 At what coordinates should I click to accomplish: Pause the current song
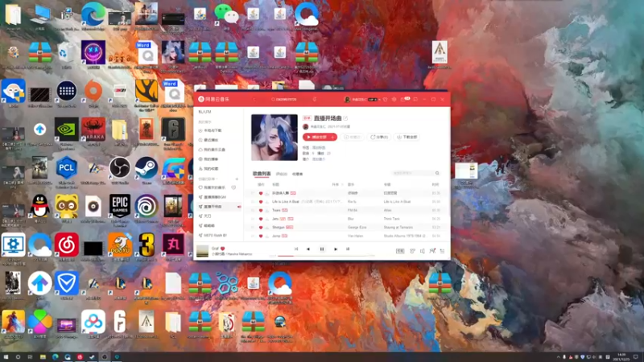322,249
